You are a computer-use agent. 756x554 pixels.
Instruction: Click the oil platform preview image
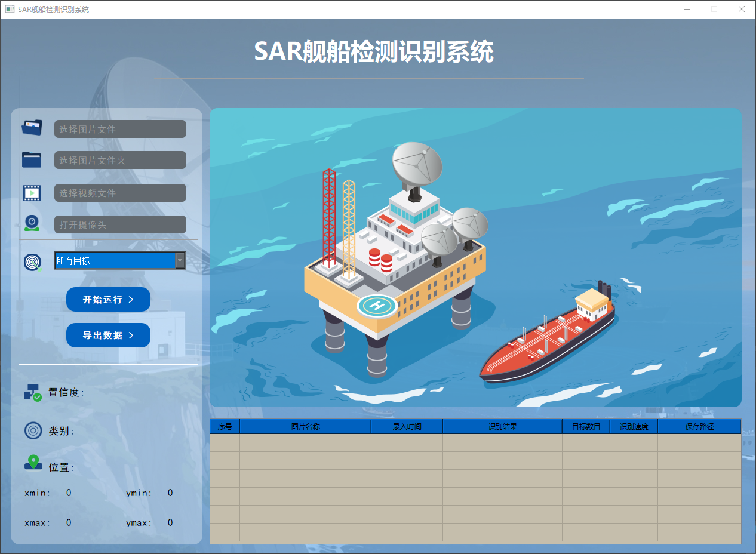(x=475, y=257)
